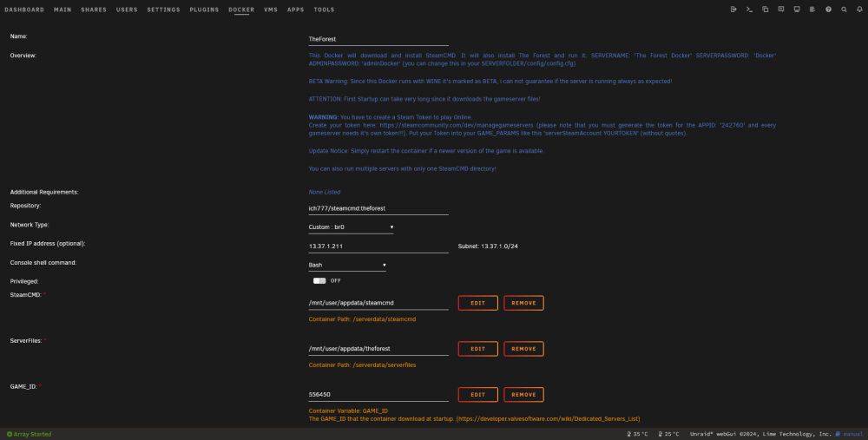Open the terminal icon in top bar
This screenshot has width=868, height=440.
[x=749, y=10]
